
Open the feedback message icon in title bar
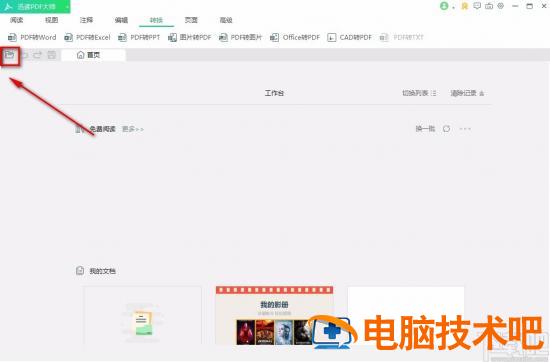pyautogui.click(x=477, y=6)
